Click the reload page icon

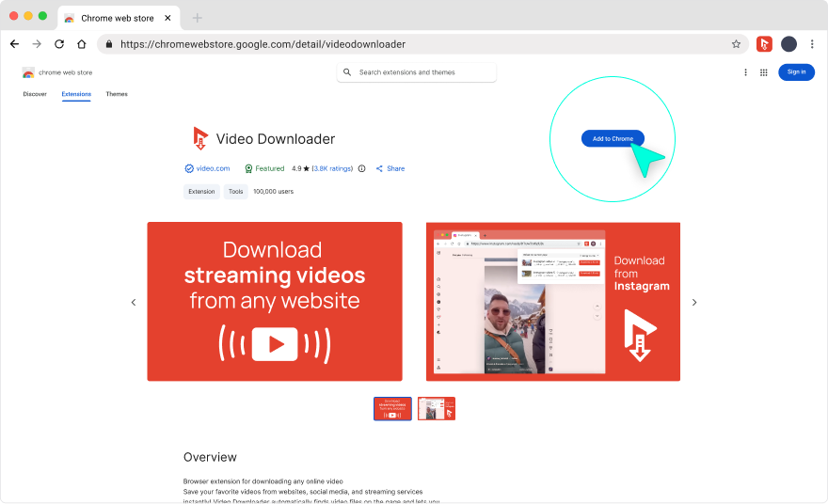[59, 44]
